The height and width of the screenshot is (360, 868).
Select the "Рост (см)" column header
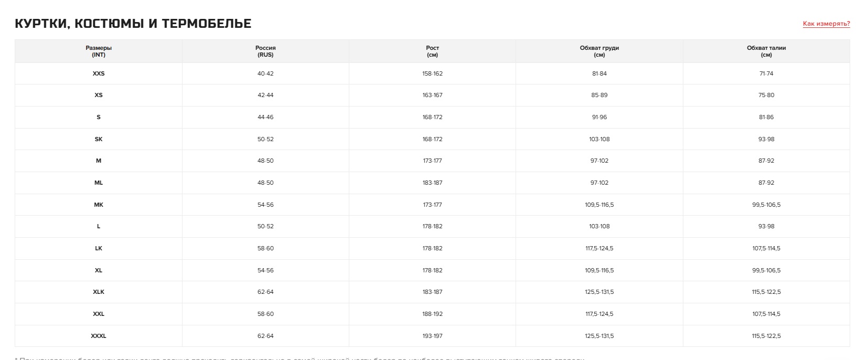tap(432, 51)
